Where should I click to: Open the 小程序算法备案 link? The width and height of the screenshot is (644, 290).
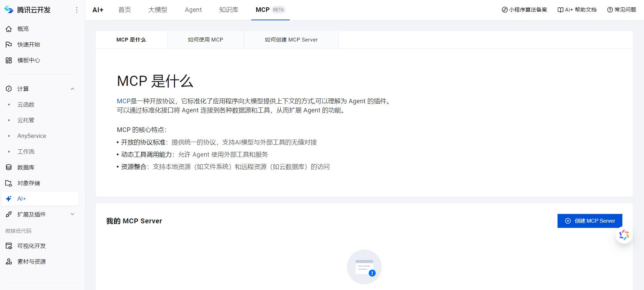coord(524,10)
